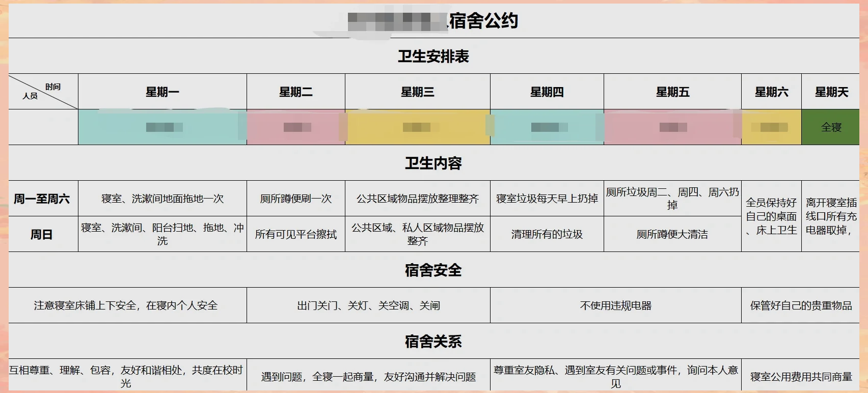
Task: Select cell 公共区域、私人区域物品摆放整齐
Action: tap(418, 234)
